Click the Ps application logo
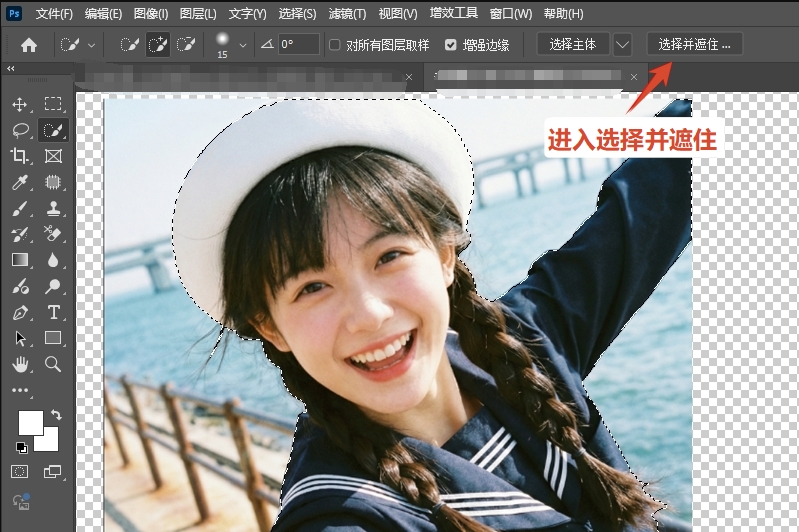799x532 pixels. (14, 14)
